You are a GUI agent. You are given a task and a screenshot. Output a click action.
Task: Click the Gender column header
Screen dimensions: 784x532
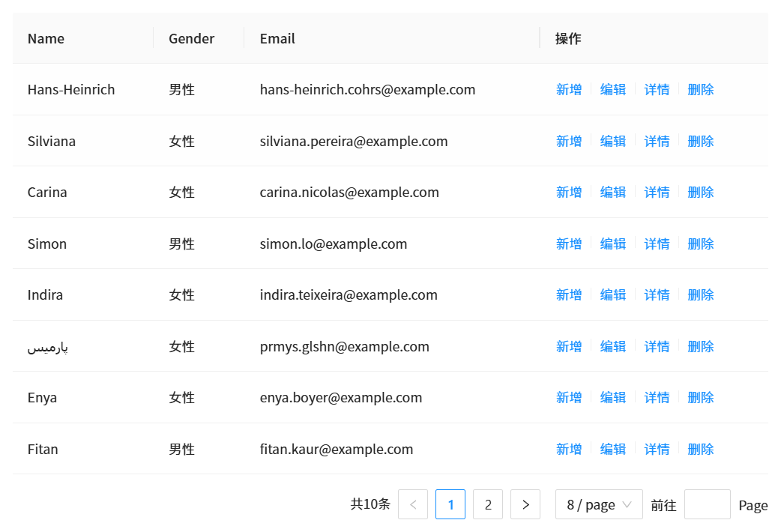coord(191,39)
